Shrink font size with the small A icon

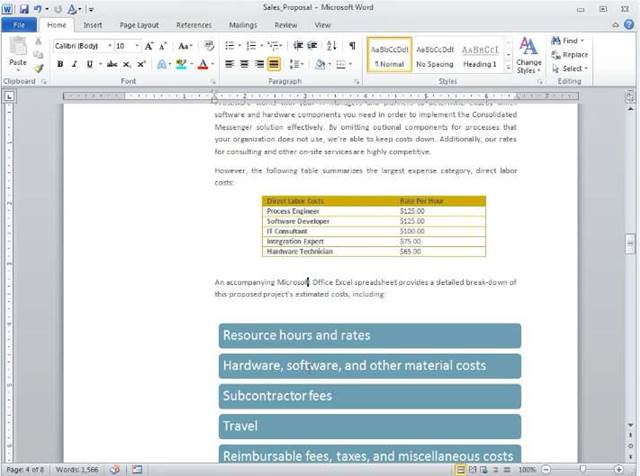click(162, 46)
